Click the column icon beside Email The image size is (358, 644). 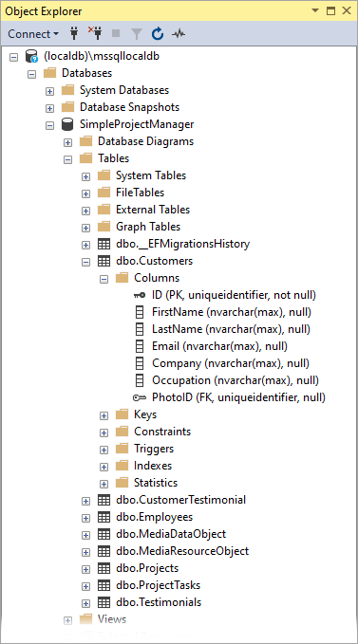coord(140,346)
